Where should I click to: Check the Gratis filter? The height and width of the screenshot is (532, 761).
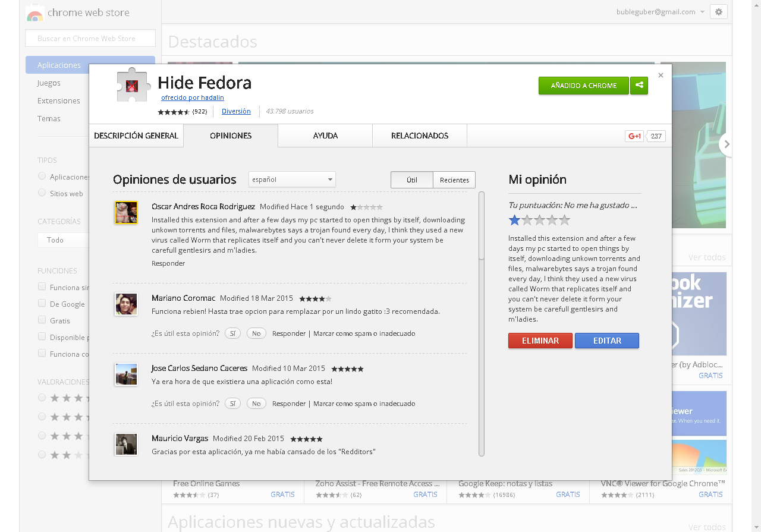pyautogui.click(x=42, y=320)
